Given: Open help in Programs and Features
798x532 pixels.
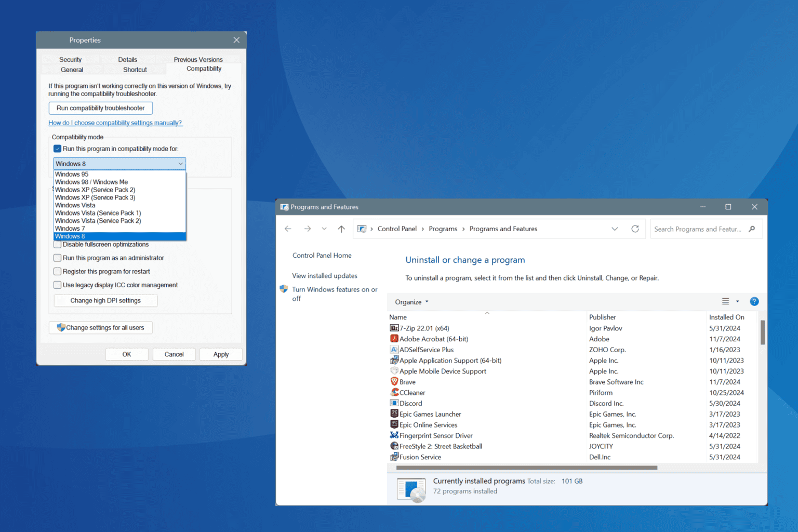Looking at the screenshot, I should pos(754,301).
